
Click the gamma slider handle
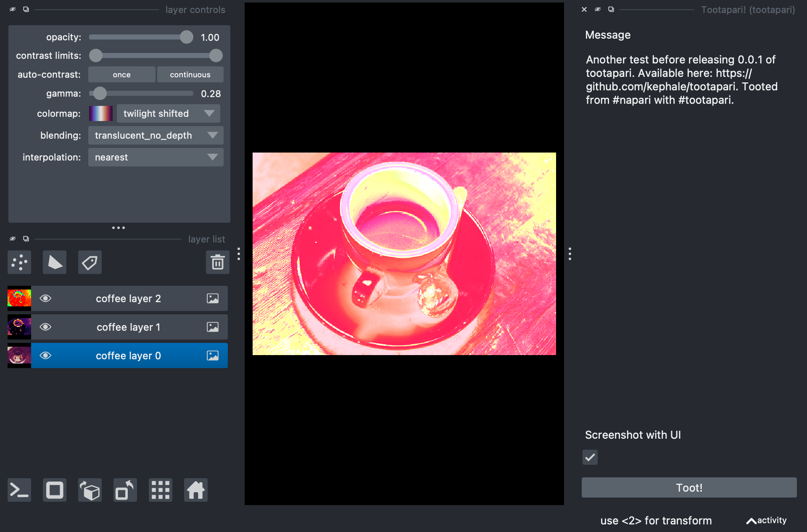(100, 93)
